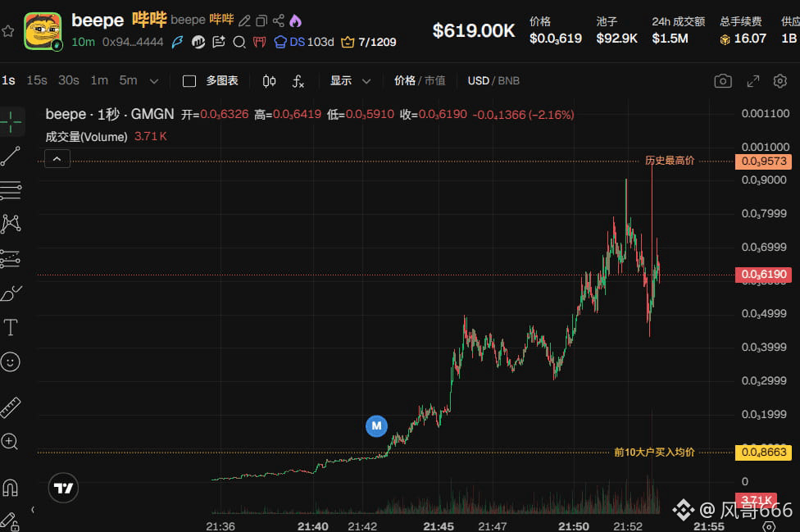The height and width of the screenshot is (532, 800).
Task: Switch to the 30s timeframe
Action: click(x=68, y=80)
